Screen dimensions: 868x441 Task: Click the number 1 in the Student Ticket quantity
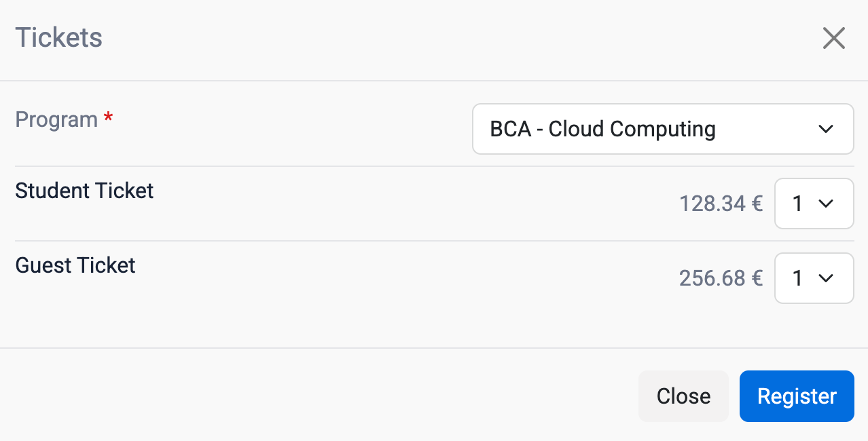tap(798, 204)
